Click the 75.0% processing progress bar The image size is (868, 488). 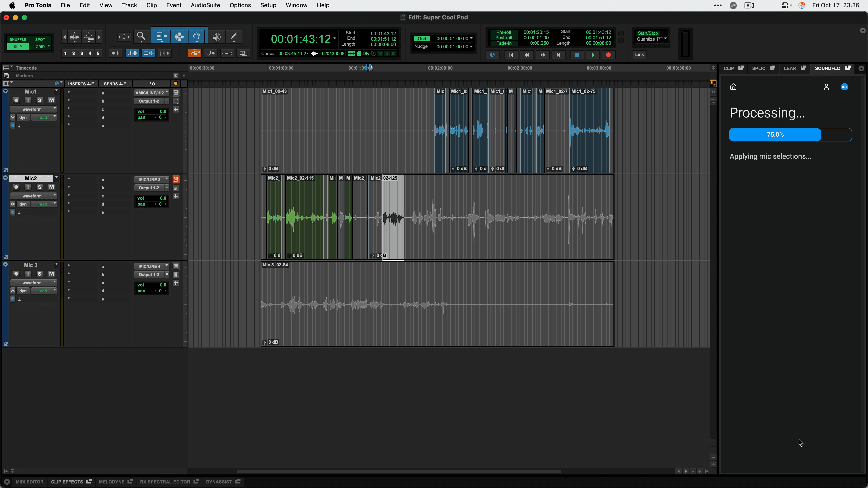point(790,134)
